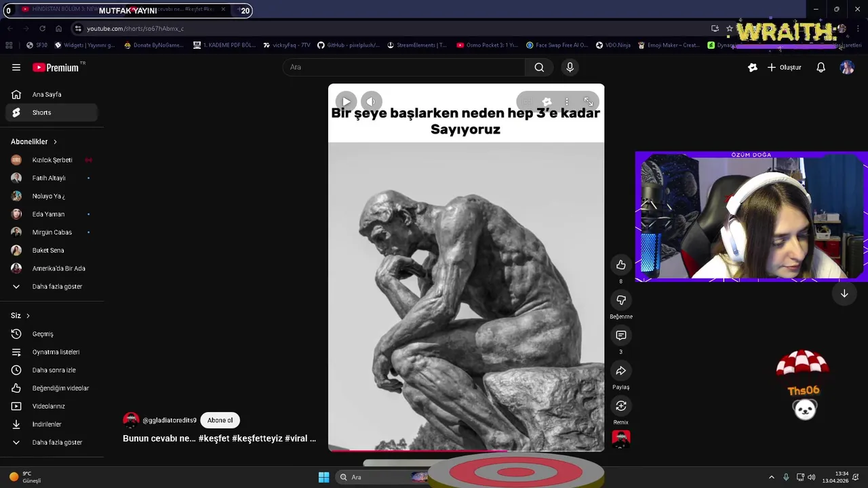The image size is (868, 488).
Task: Open Oynatma listeleri playlists
Action: tap(52, 352)
